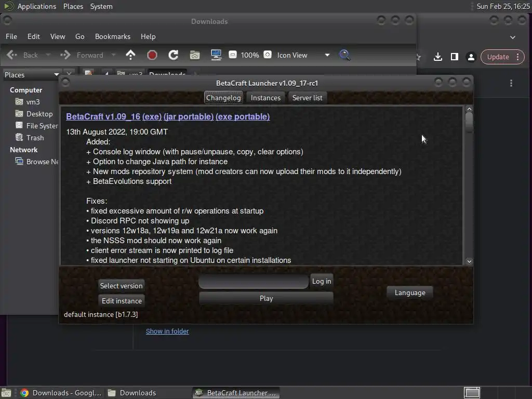Toggle the Chrome side panel icon
Screen dimensions: 532x399
454,57
